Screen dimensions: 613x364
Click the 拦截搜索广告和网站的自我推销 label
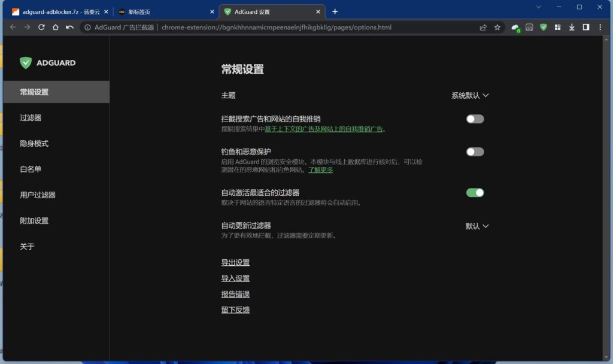tap(271, 119)
